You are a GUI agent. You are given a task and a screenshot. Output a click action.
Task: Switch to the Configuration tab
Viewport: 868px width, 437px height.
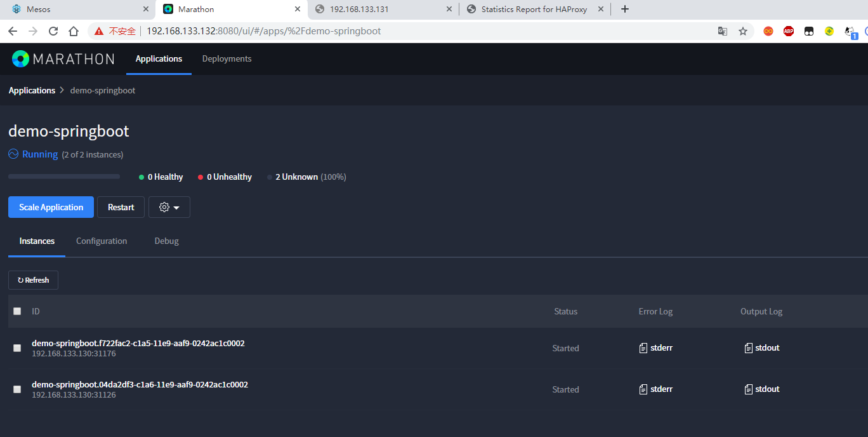pos(102,241)
